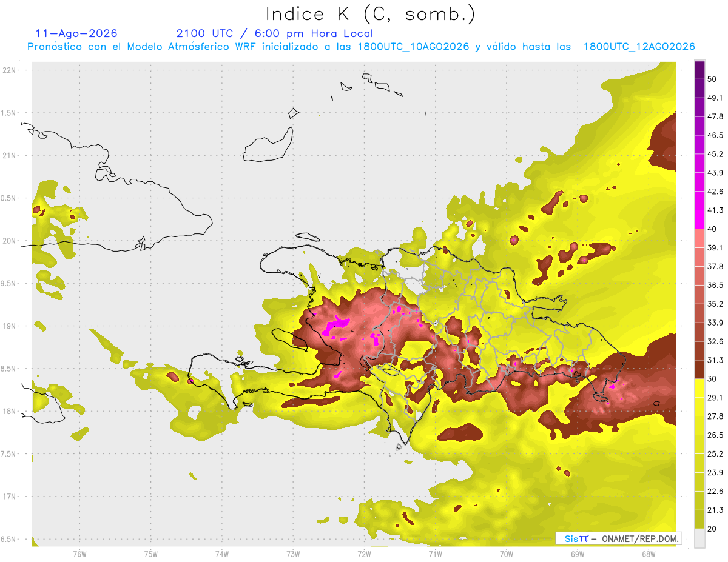Click the longitude label "73W"

pos(293,554)
